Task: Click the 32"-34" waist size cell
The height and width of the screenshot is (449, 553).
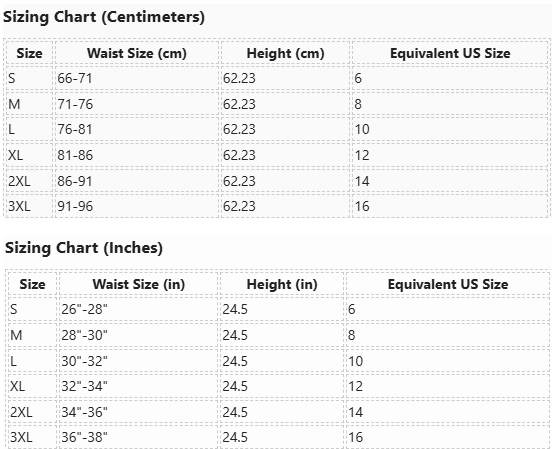Action: (x=139, y=387)
